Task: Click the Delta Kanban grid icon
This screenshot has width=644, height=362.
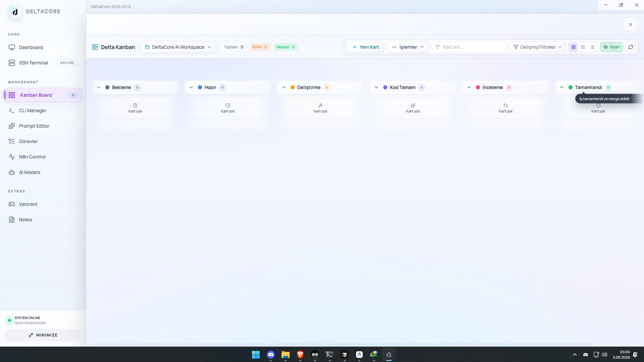Action: [95, 47]
